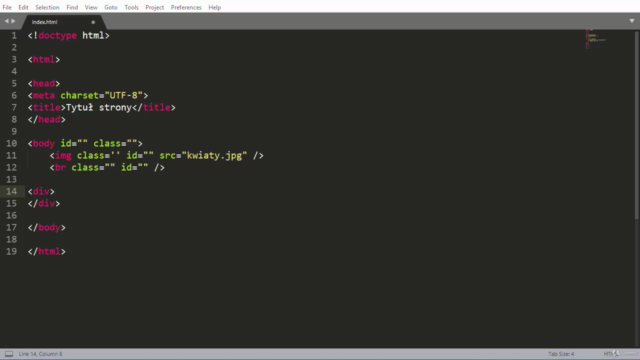Open the tab list dropdown arrow
The width and height of the screenshot is (640, 360).
[x=631, y=21]
